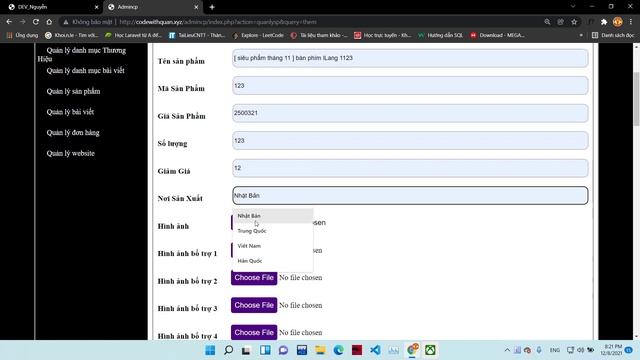Open the Chrome profile avatar
The width and height of the screenshot is (640, 360).
click(x=618, y=22)
